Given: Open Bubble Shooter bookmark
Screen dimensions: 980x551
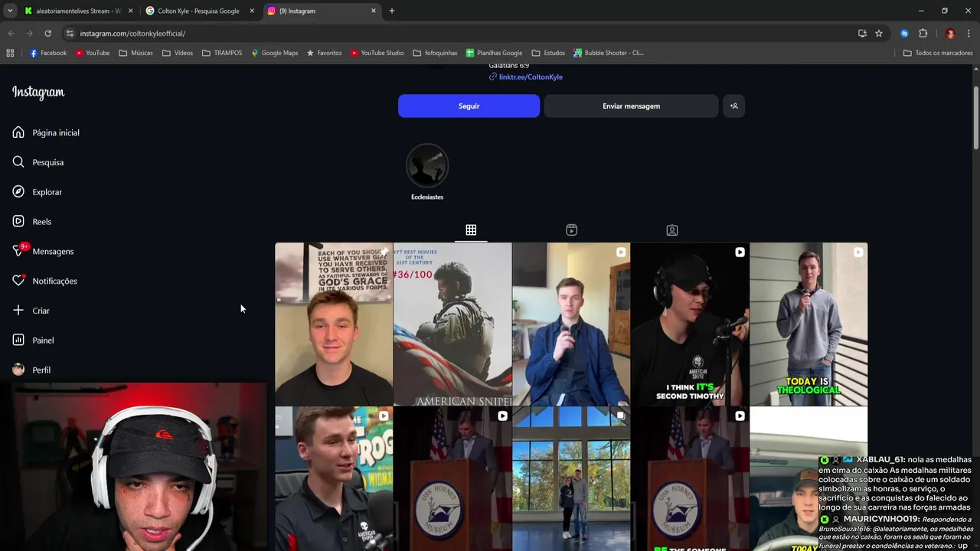Looking at the screenshot, I should (x=609, y=53).
